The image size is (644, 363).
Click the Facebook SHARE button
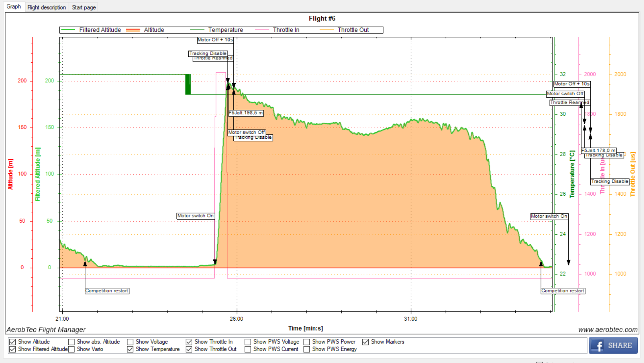[613, 345]
